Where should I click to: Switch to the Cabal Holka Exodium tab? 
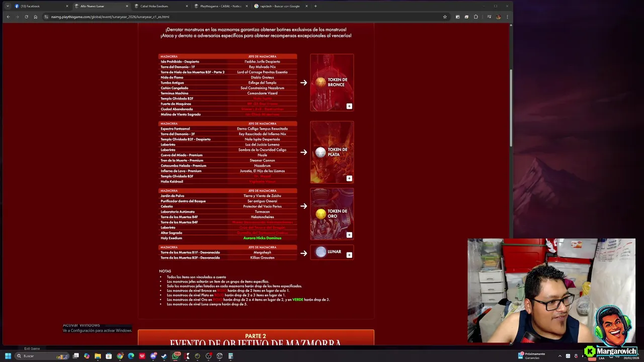coord(160,6)
